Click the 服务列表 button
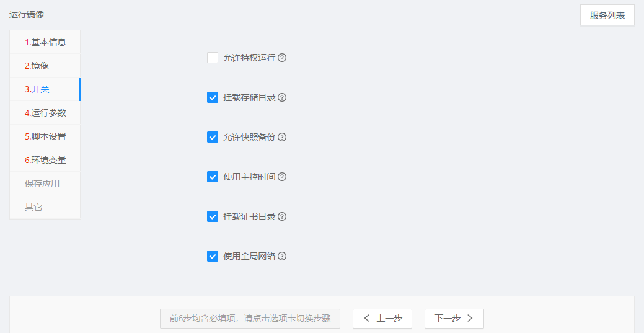The width and height of the screenshot is (644, 333). coord(607,16)
